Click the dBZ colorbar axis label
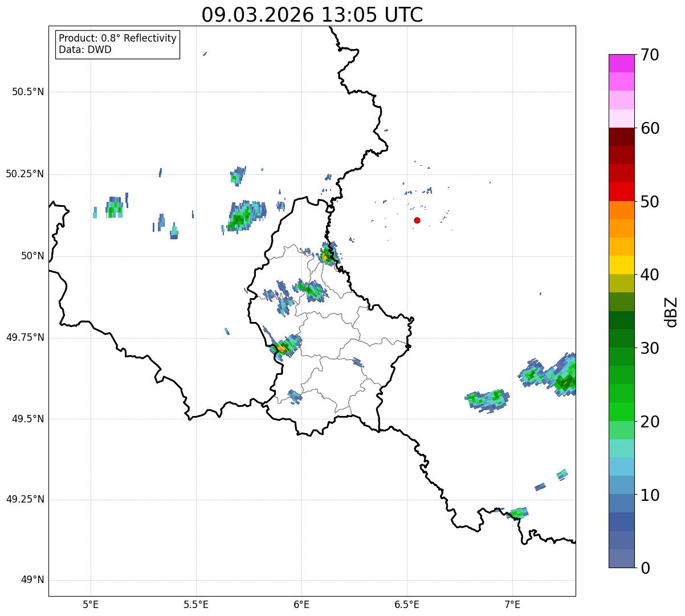 pyautogui.click(x=671, y=311)
